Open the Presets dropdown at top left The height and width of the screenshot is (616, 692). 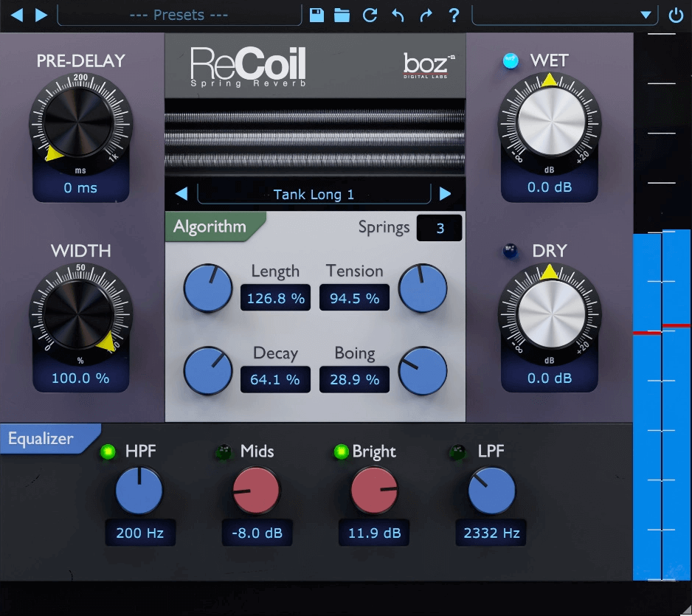pyautogui.click(x=177, y=14)
